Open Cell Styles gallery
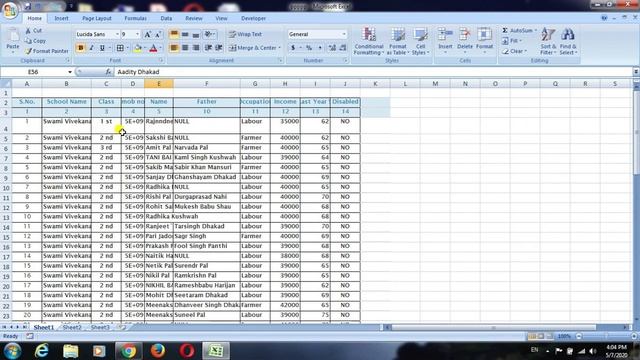This screenshot has width=640, height=360. [420, 41]
